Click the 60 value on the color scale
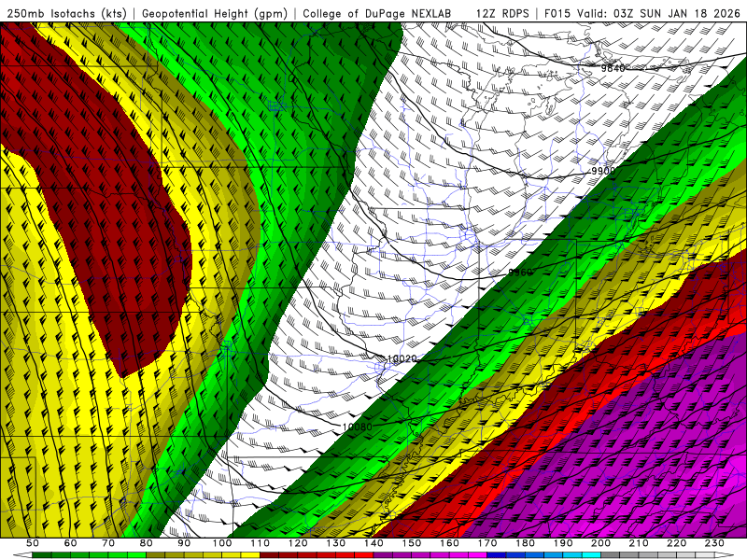This screenshot has height=560, width=747. [70, 543]
